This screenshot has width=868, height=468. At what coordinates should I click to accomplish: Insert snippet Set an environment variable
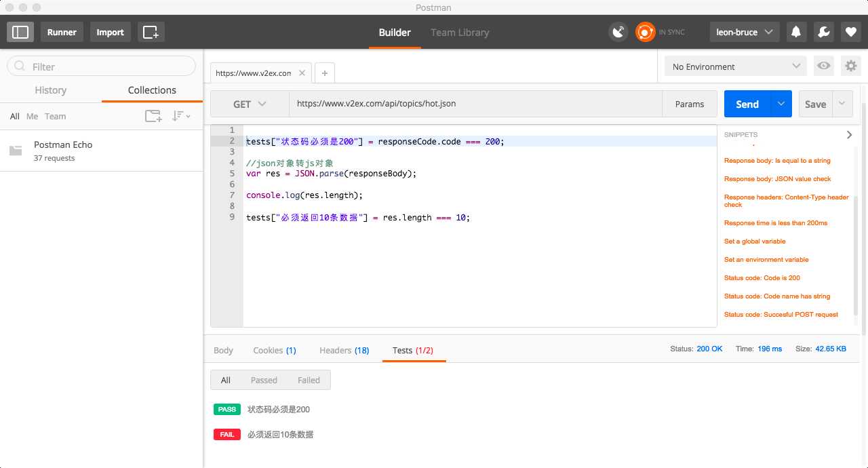click(x=766, y=259)
